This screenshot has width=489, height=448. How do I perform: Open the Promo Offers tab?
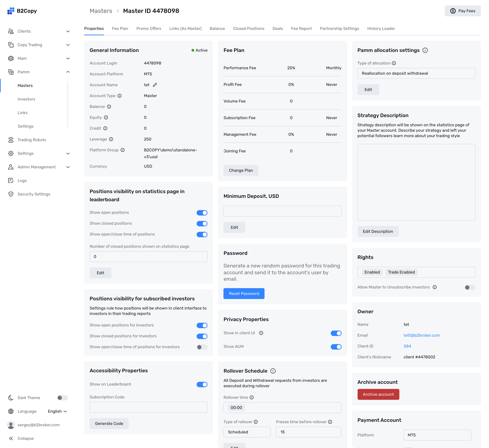pos(149,29)
